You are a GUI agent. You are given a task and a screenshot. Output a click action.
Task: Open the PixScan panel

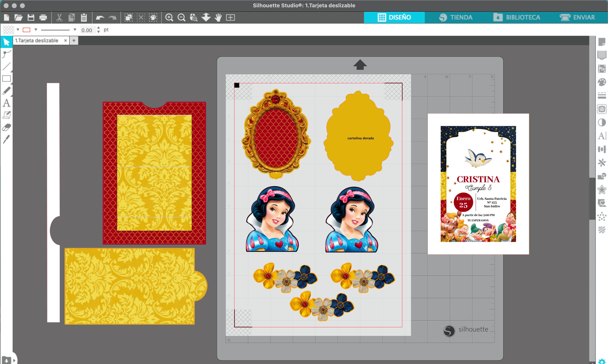602,69
